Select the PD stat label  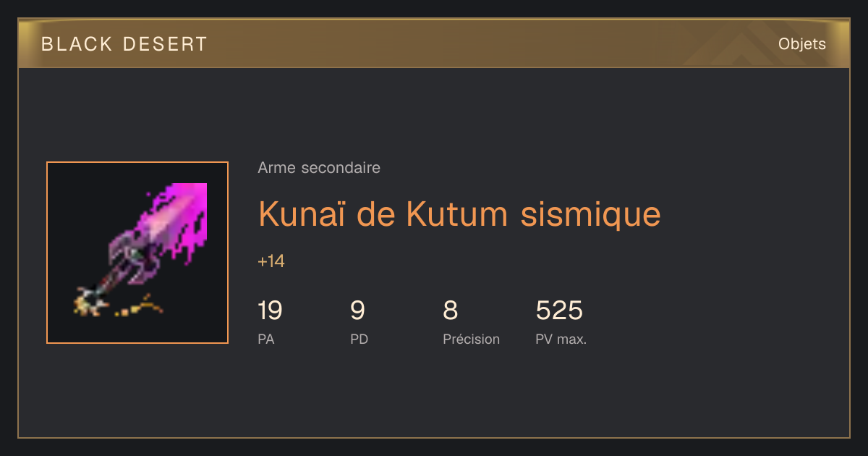359,339
